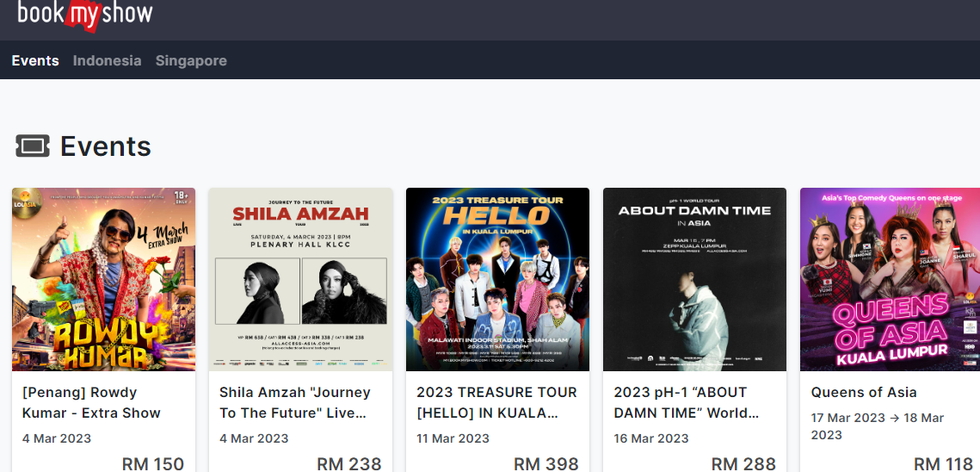Click the BookMyShow logo

85,14
